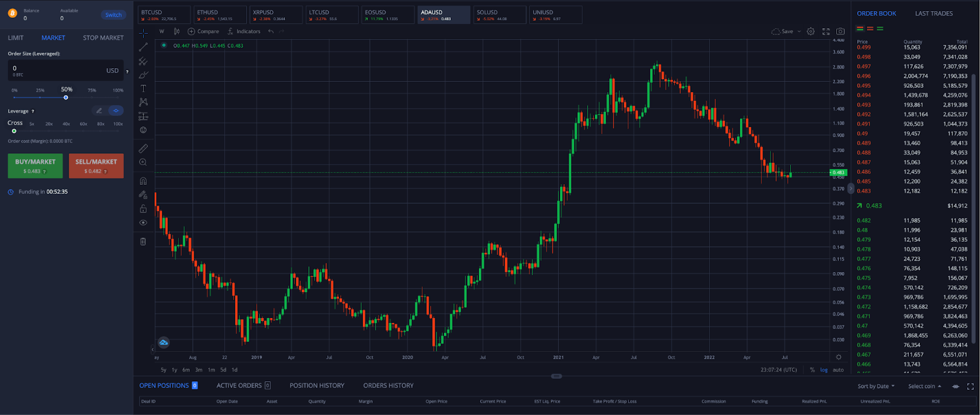Take a chart snapshot with camera icon
This screenshot has width=980, height=415.
click(x=840, y=31)
